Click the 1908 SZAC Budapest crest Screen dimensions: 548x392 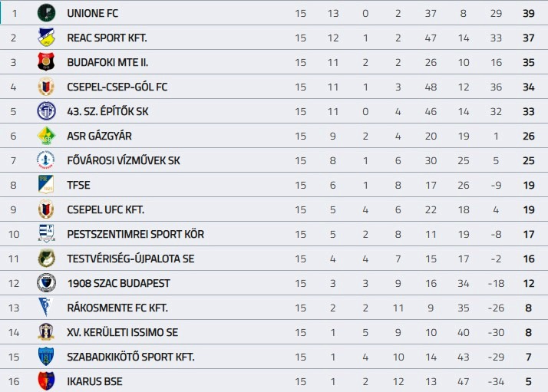point(46,283)
